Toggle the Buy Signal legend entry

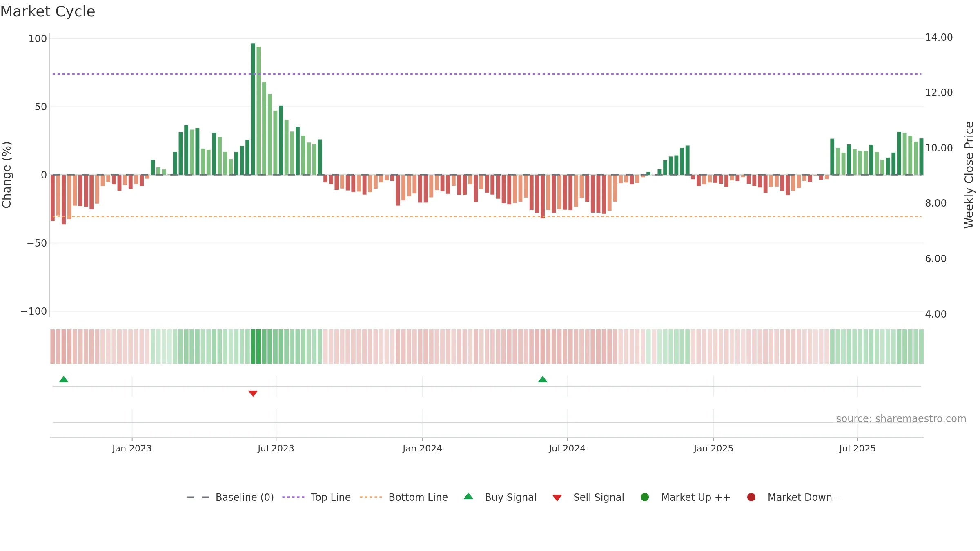(500, 497)
